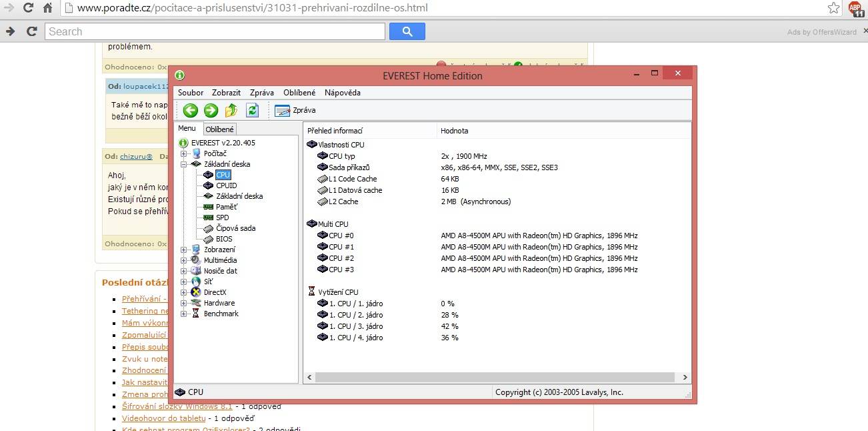Expand the Benchmark tree node
This screenshot has height=431, width=868.
(184, 314)
